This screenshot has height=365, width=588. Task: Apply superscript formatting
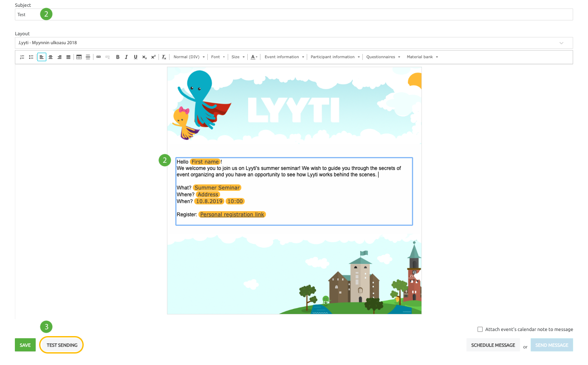tap(153, 57)
